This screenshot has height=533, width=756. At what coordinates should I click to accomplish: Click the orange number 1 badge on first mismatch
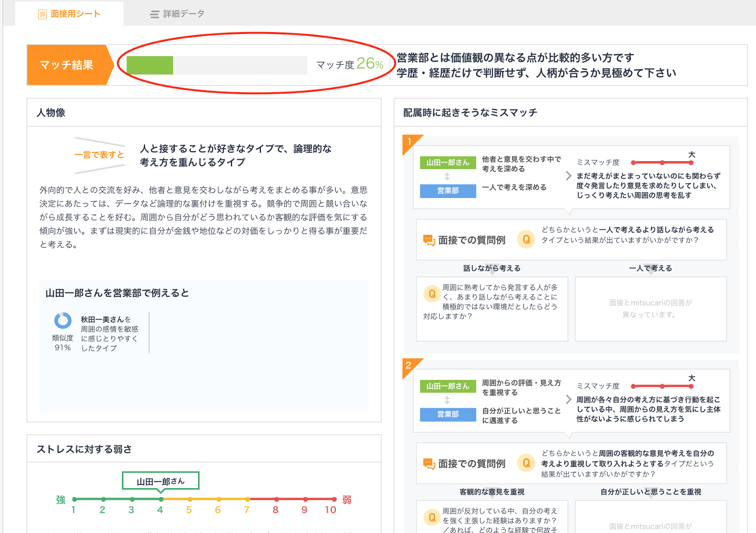pos(410,140)
